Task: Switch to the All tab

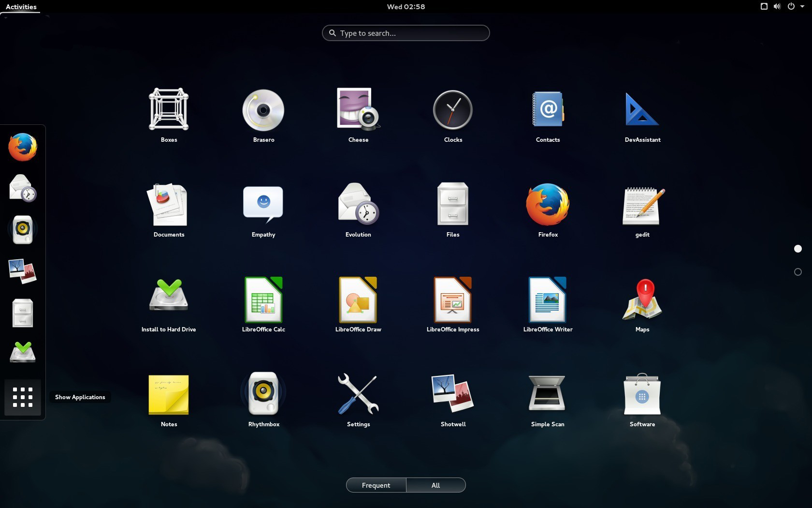Action: (435, 485)
